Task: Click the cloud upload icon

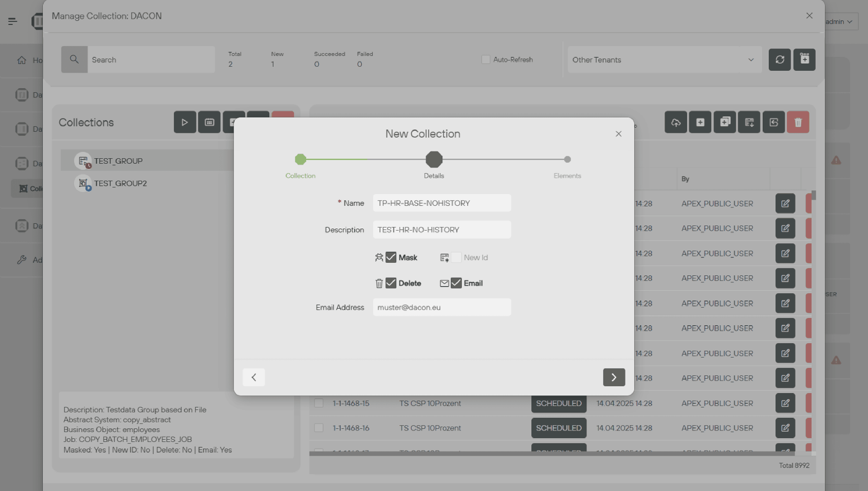Action: [x=675, y=122]
